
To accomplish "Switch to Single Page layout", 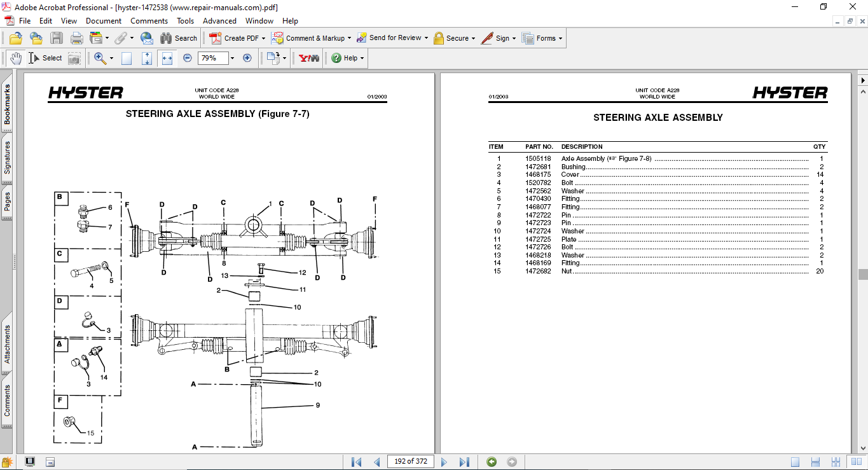I will (x=795, y=462).
